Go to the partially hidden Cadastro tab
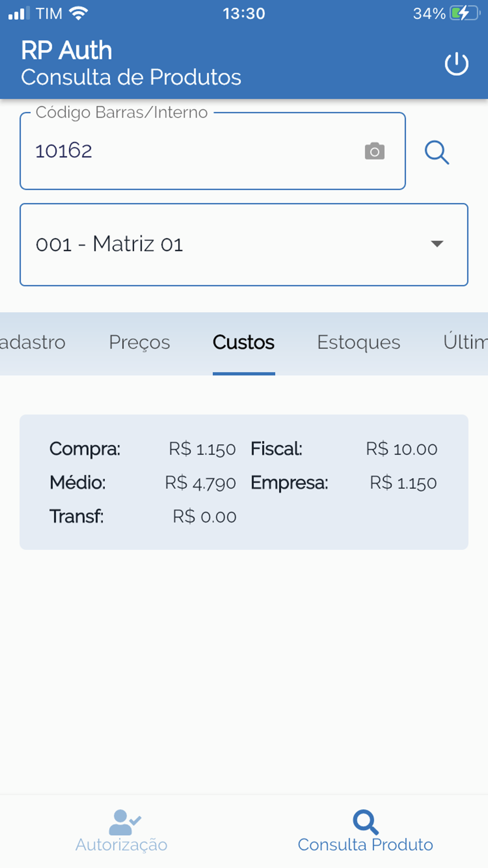The height and width of the screenshot is (868, 488). [32, 342]
